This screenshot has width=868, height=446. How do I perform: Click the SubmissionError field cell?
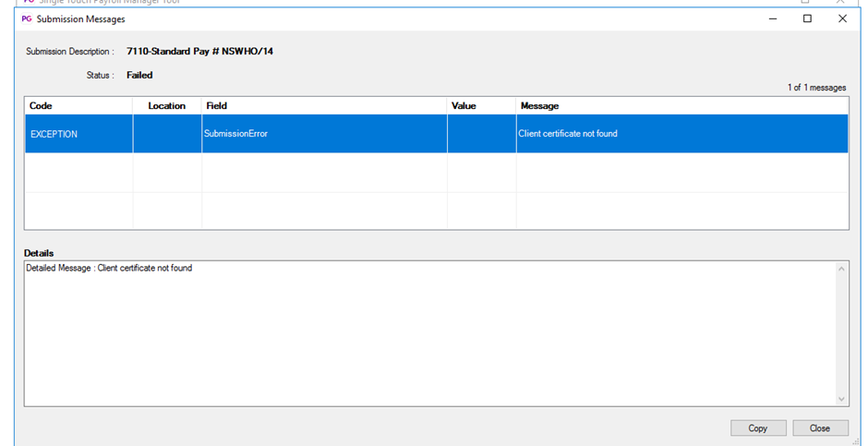tap(324, 134)
